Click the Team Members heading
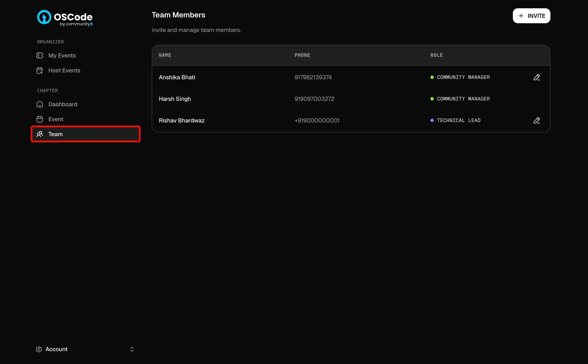The height and width of the screenshot is (364, 588). click(178, 15)
